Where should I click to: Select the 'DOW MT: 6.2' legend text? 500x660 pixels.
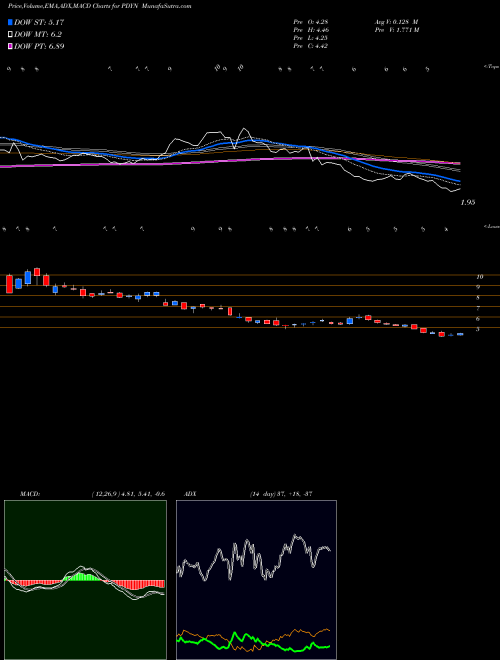(38, 35)
